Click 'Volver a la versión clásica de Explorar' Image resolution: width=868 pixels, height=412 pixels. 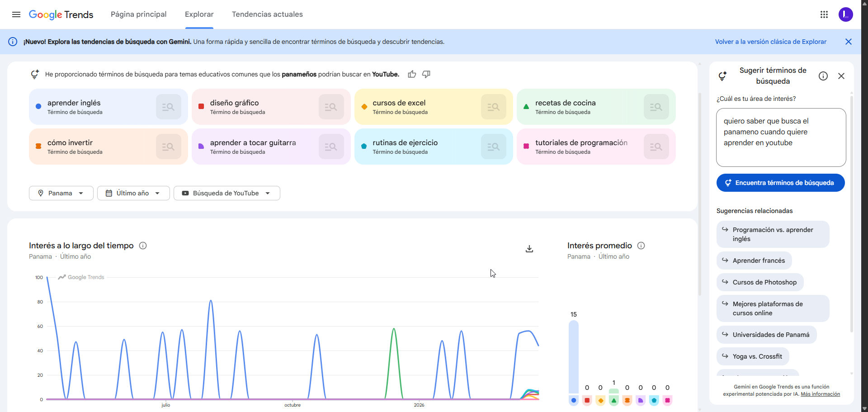pyautogui.click(x=771, y=42)
